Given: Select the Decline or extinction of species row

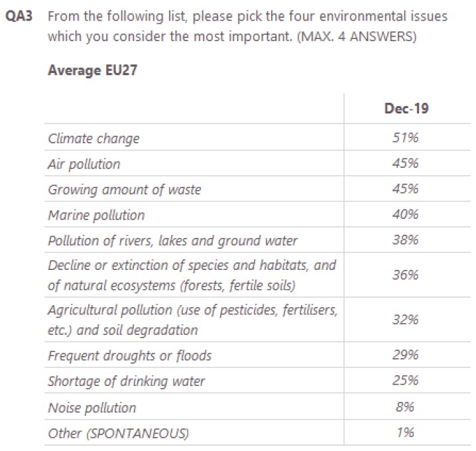Looking at the screenshot, I should click(192, 275).
